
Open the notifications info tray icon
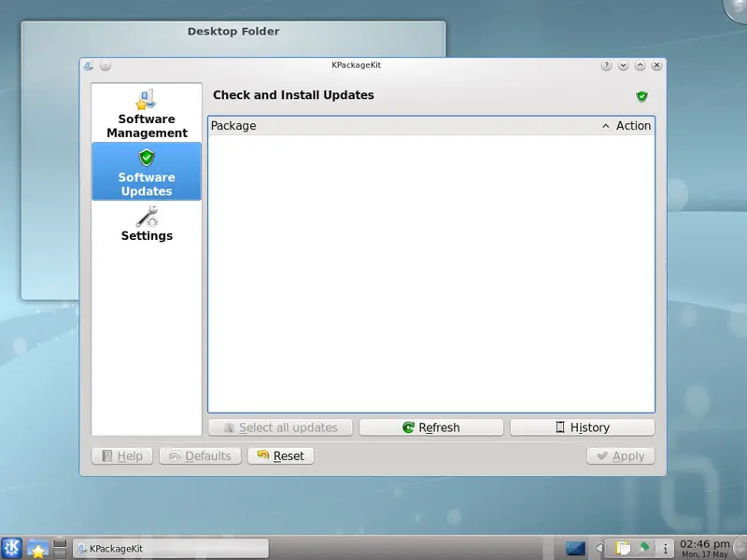pyautogui.click(x=665, y=548)
